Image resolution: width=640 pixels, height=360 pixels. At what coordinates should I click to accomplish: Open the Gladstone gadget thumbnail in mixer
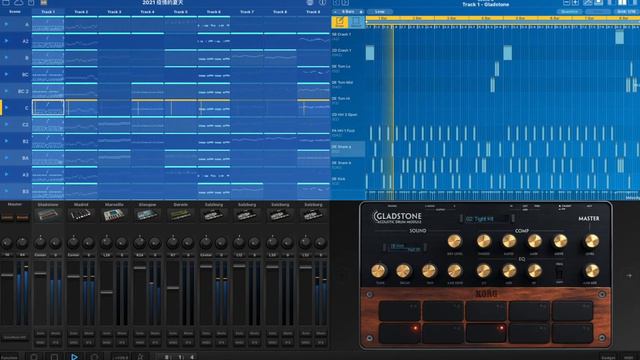[48, 215]
